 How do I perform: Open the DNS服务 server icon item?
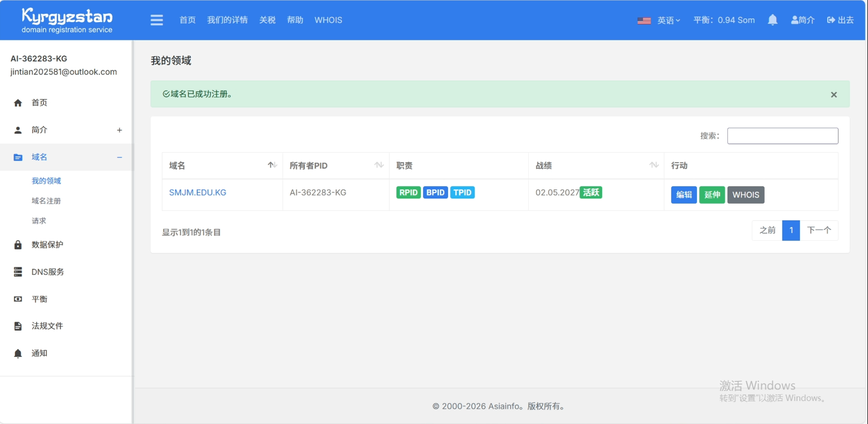(18, 272)
